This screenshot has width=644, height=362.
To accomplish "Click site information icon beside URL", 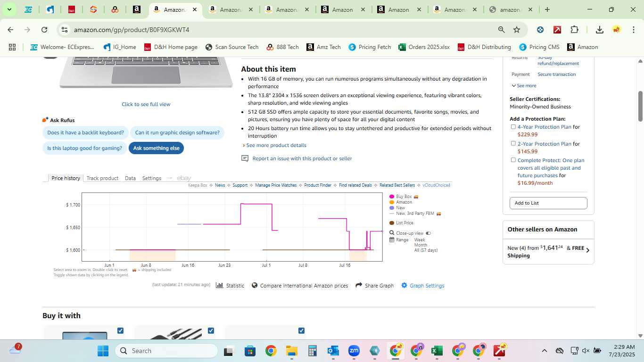I will tap(65, 30).
